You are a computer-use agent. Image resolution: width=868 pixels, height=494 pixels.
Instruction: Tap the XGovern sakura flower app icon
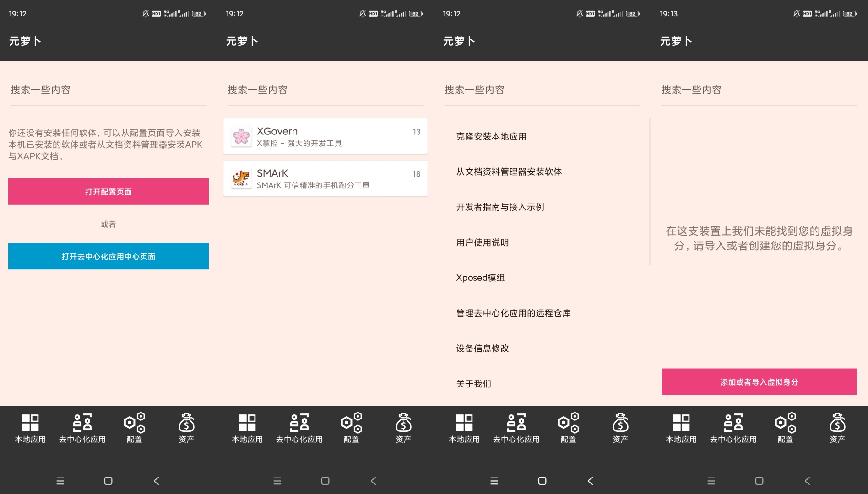pyautogui.click(x=241, y=136)
